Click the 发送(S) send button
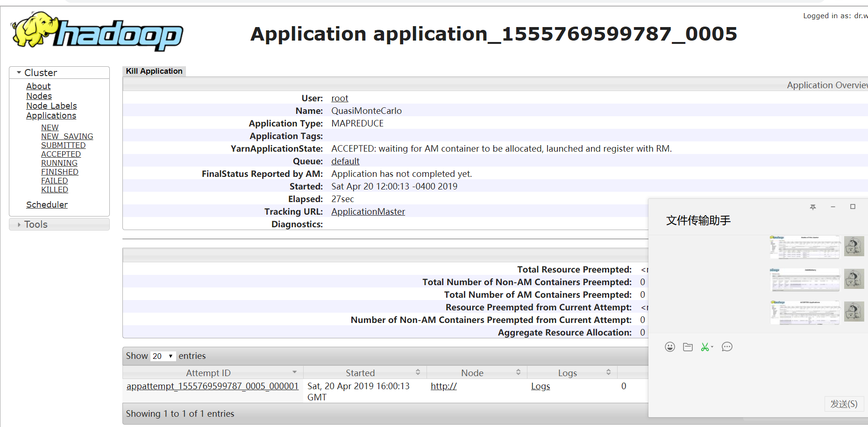Image resolution: width=868 pixels, height=427 pixels. pyautogui.click(x=844, y=404)
